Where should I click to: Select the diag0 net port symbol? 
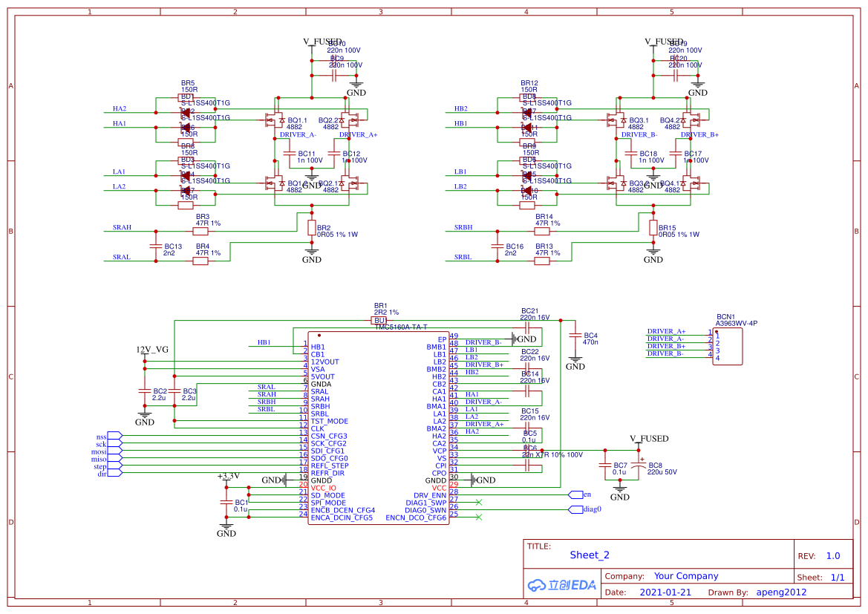click(575, 509)
